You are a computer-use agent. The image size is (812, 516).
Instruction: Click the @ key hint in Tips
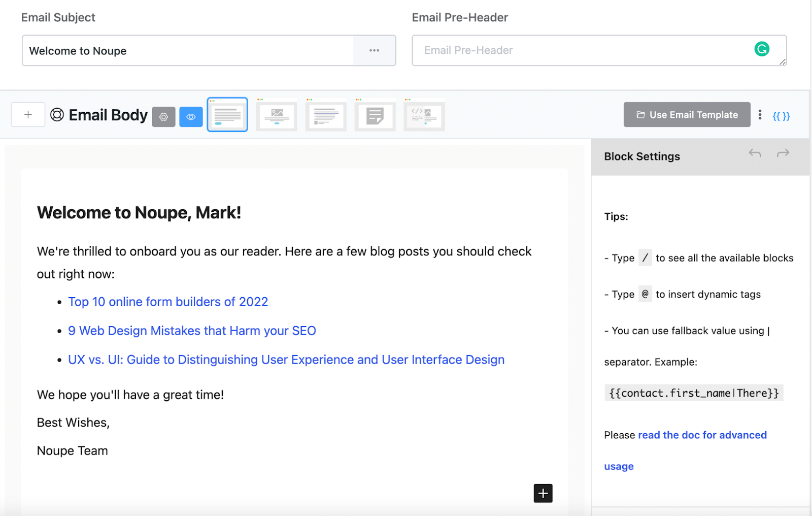(645, 294)
